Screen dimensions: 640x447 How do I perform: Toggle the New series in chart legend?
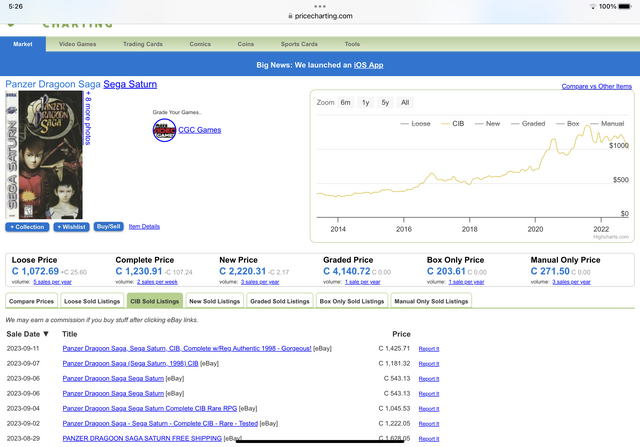[488, 124]
